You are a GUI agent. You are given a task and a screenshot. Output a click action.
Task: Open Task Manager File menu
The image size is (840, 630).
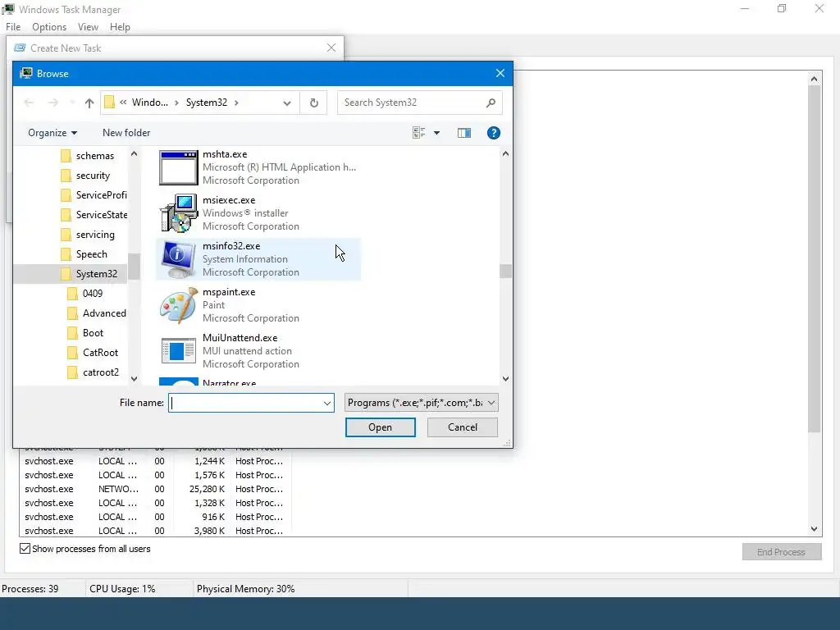click(x=13, y=27)
